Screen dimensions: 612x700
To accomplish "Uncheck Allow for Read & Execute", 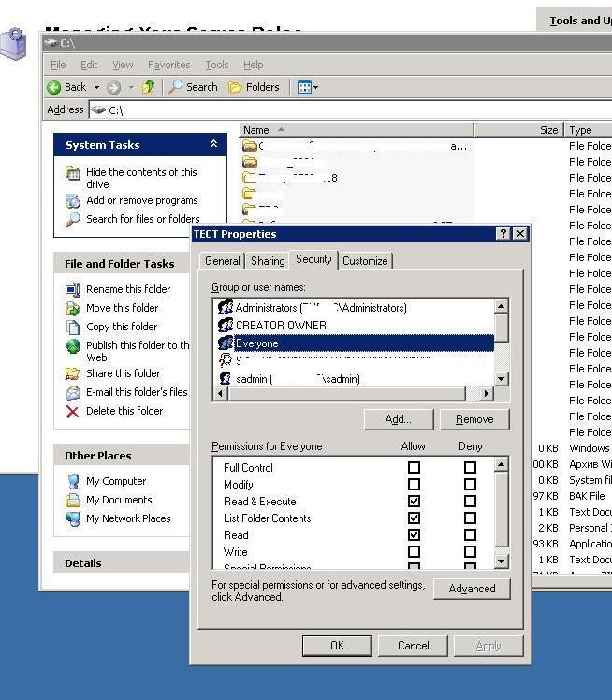I will (x=414, y=502).
